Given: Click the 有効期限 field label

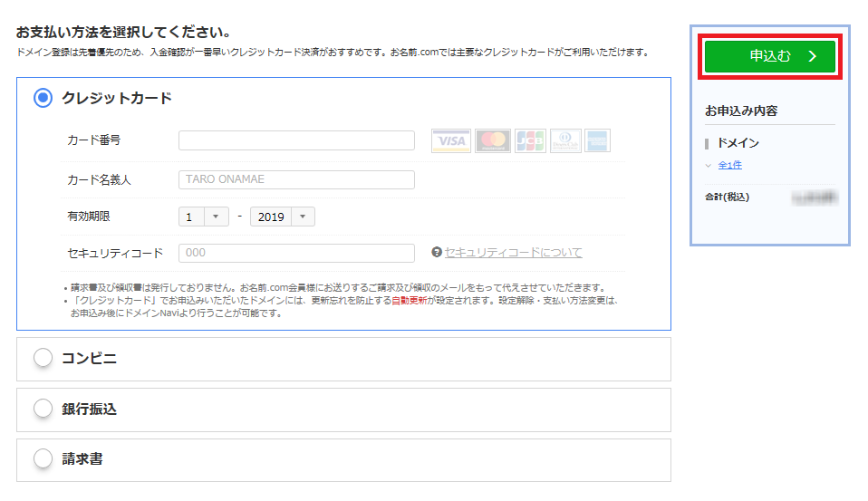Looking at the screenshot, I should (89, 217).
